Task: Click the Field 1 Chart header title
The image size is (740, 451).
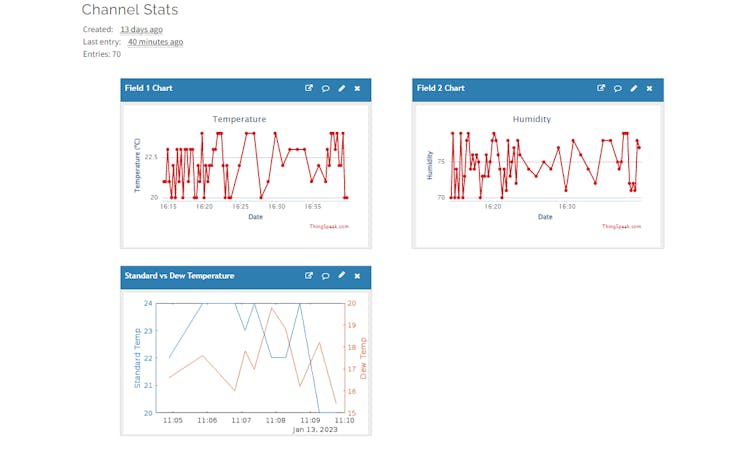Action: tap(148, 88)
